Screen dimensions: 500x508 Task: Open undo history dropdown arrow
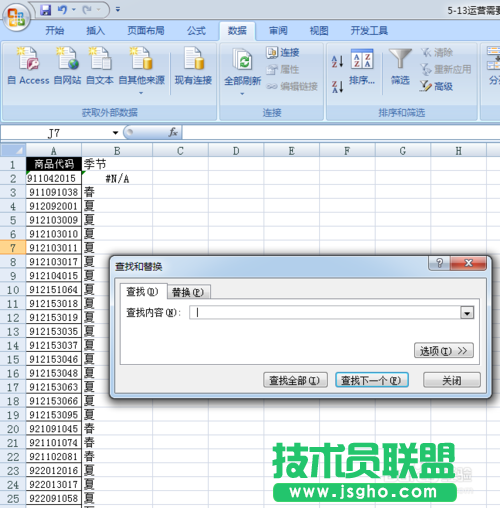74,10
